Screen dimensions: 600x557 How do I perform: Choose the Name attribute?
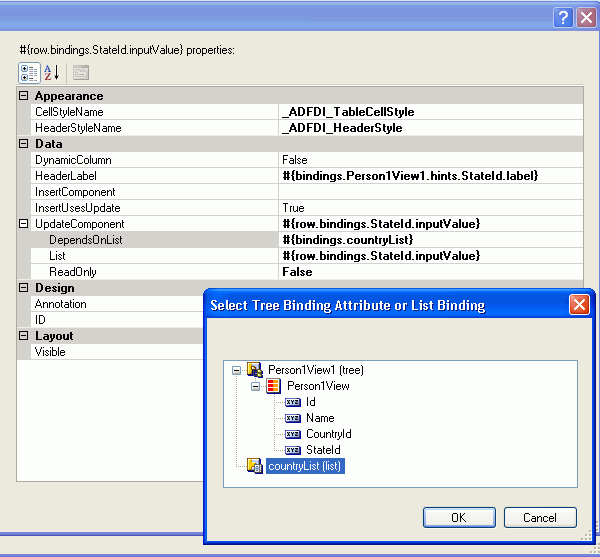pyautogui.click(x=320, y=418)
